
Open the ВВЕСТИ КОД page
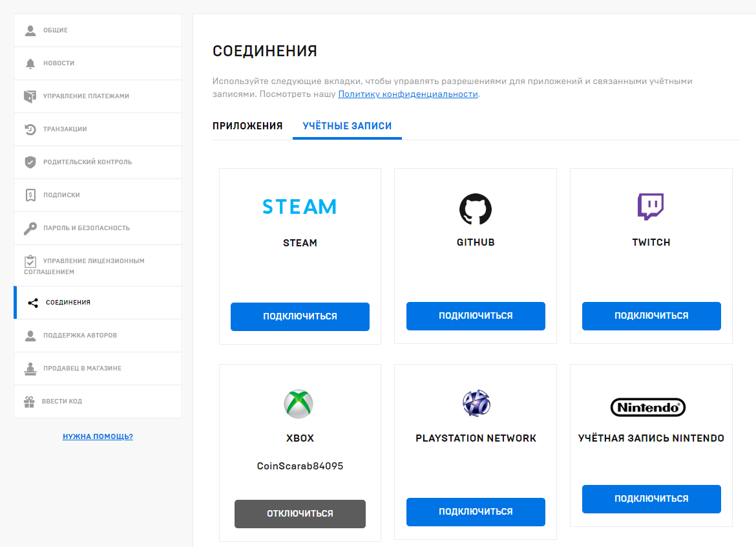click(x=98, y=402)
